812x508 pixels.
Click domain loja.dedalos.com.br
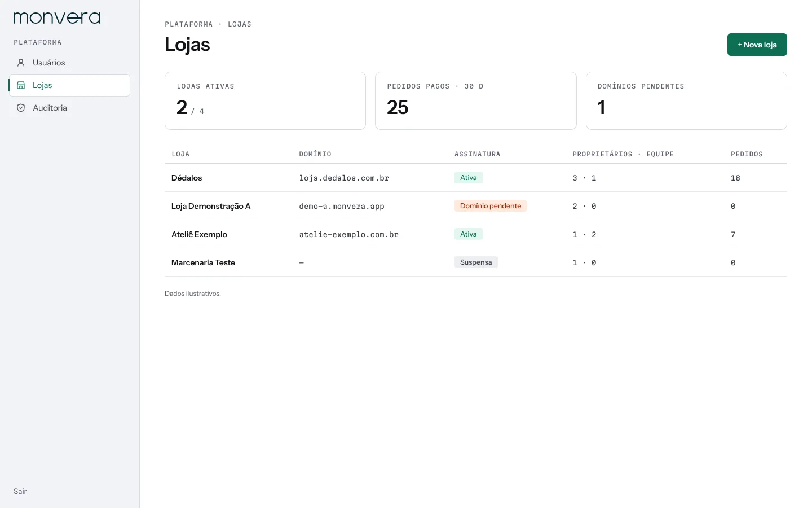click(344, 178)
